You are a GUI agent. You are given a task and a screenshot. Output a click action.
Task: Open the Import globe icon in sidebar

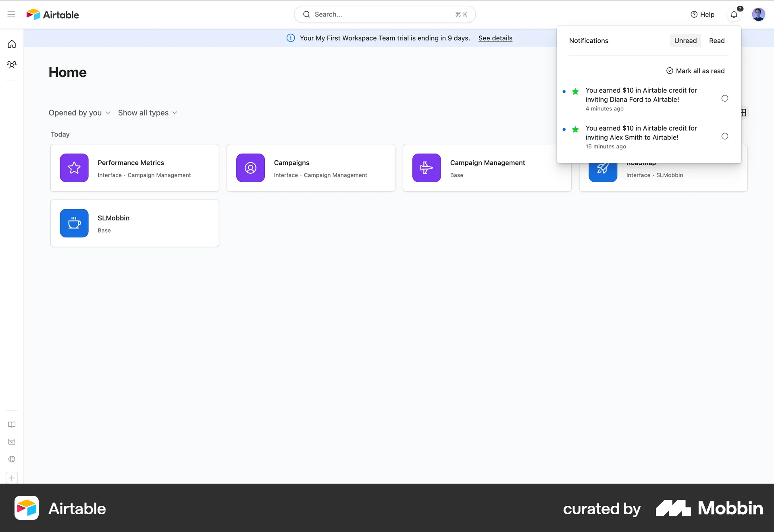12,459
